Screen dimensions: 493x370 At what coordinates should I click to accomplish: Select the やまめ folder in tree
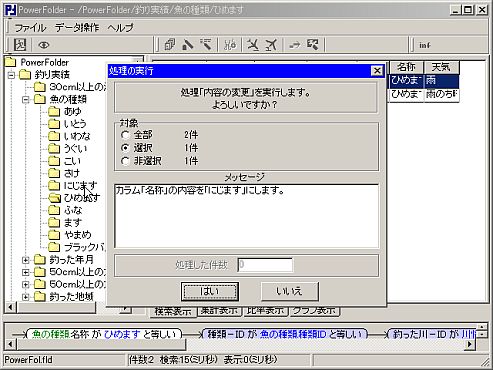(x=77, y=235)
